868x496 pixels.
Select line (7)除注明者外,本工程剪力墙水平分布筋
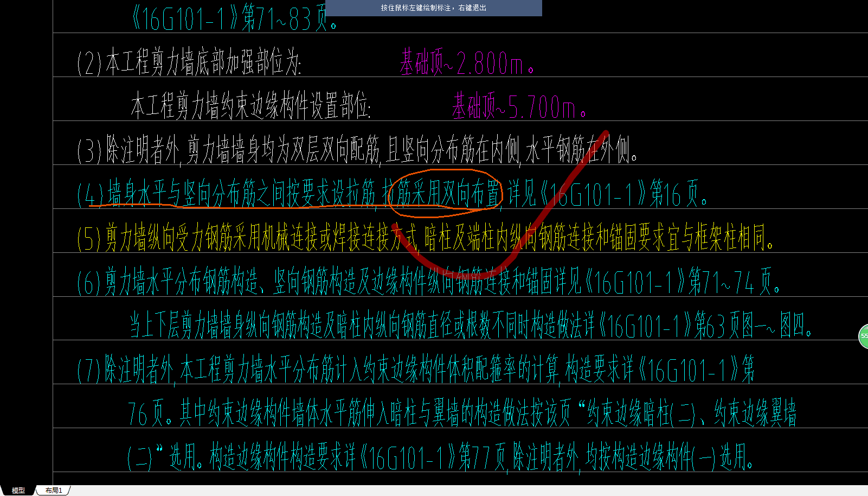[x=416, y=370]
